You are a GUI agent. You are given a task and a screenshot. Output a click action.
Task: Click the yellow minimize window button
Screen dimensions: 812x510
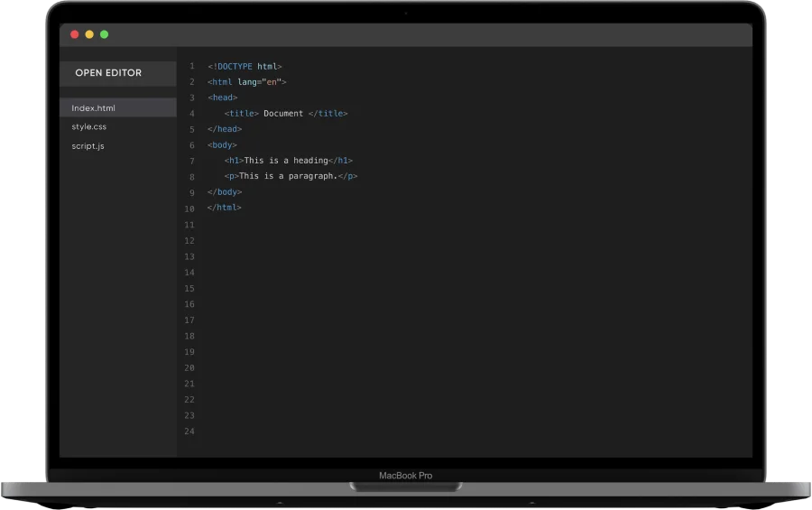(89, 34)
